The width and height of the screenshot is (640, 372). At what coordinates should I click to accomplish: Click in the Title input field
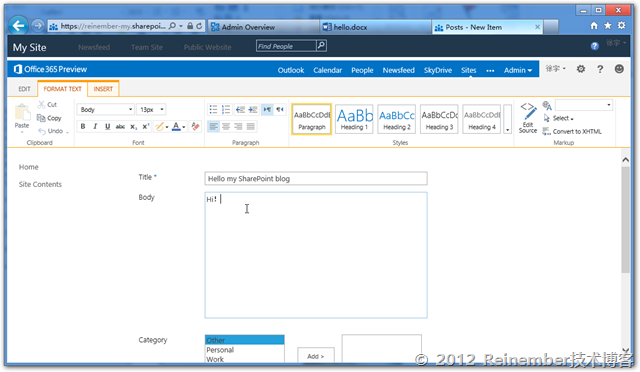click(316, 178)
